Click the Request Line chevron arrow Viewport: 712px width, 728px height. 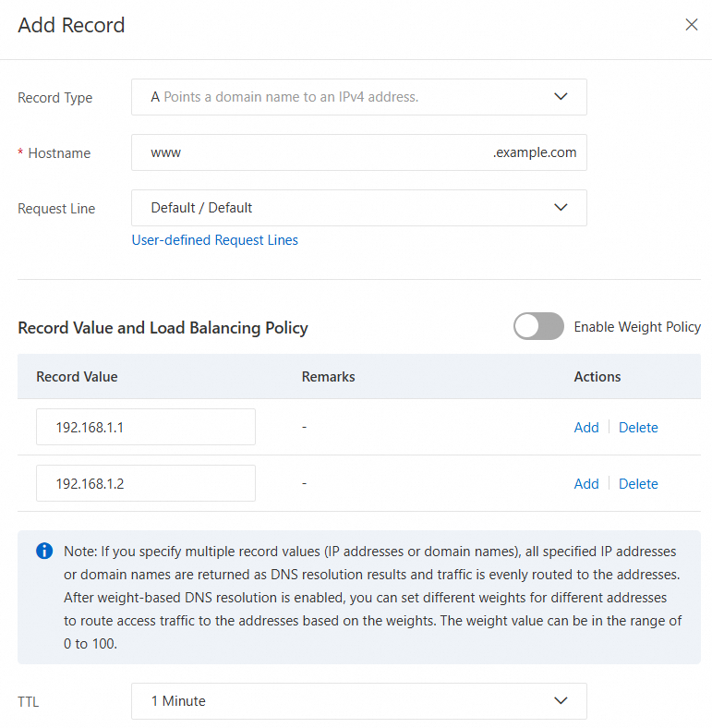(x=561, y=208)
